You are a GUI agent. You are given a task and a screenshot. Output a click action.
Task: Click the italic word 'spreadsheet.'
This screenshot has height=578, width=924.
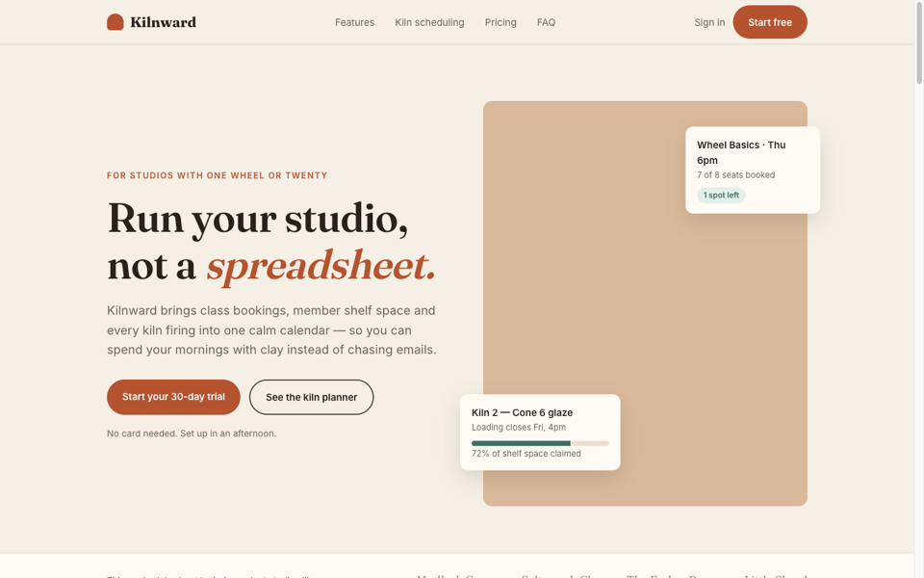coord(321,266)
